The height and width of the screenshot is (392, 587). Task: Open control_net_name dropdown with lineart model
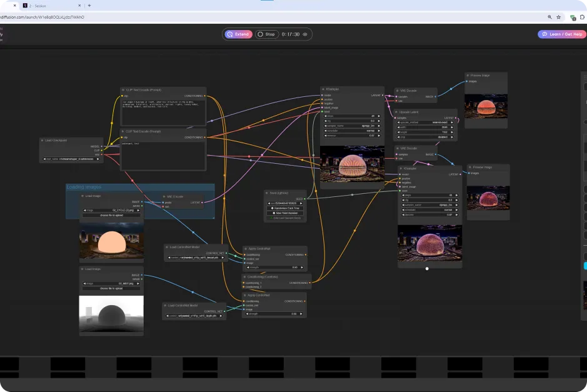196,258
